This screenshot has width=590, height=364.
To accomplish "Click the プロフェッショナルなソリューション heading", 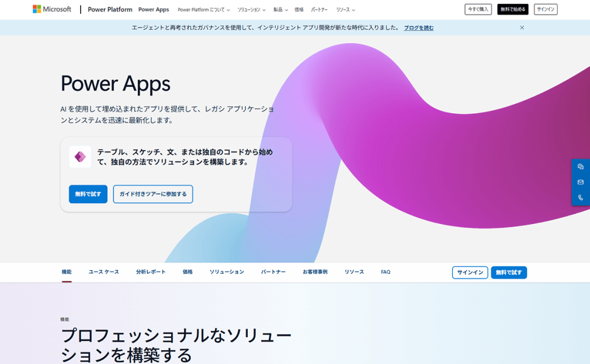I will point(176,345).
